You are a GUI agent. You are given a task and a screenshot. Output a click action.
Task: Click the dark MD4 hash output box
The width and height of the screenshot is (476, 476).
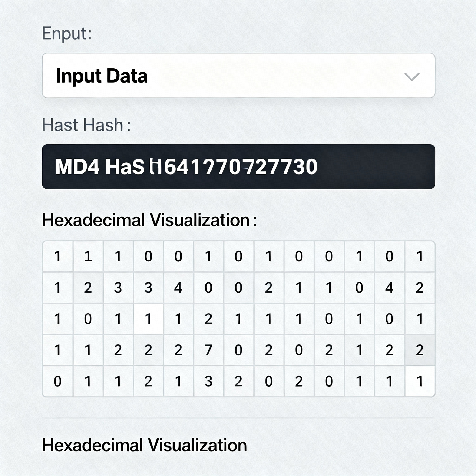tap(238, 167)
